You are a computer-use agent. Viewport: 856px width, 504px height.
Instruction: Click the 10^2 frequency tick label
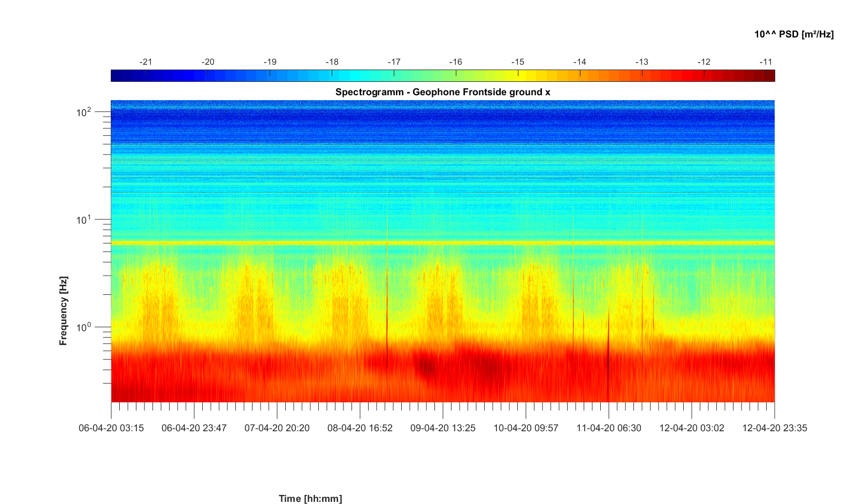[84, 112]
